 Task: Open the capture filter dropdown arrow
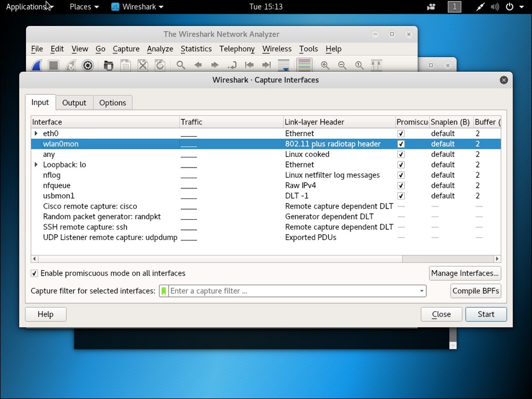(x=421, y=291)
